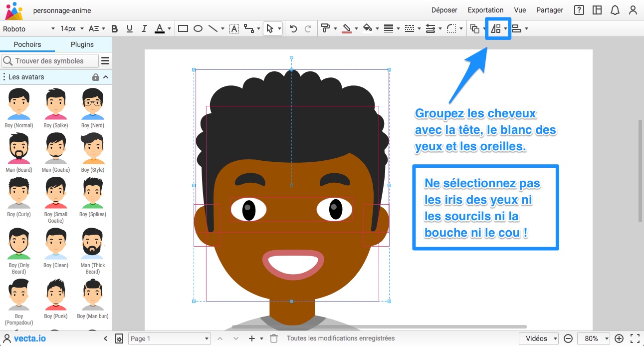644x346 pixels.
Task: Open the Vidéos button
Action: pyautogui.click(x=540, y=338)
